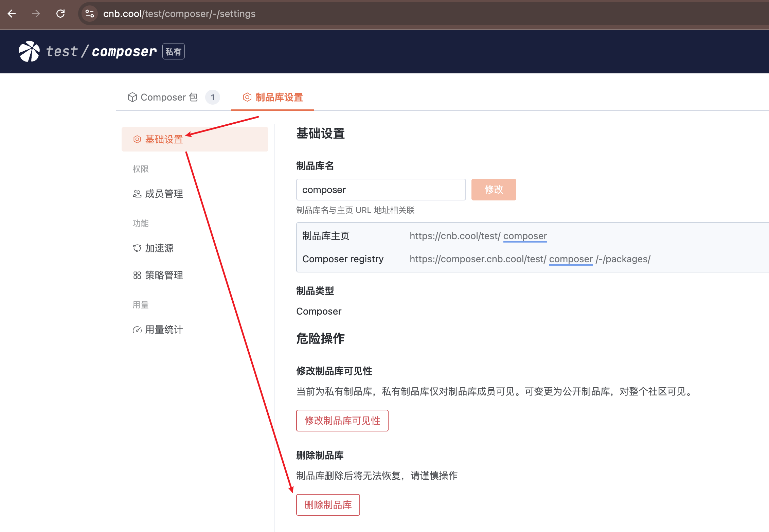
Task: Click 修改制品库可见性 button
Action: [x=342, y=421]
